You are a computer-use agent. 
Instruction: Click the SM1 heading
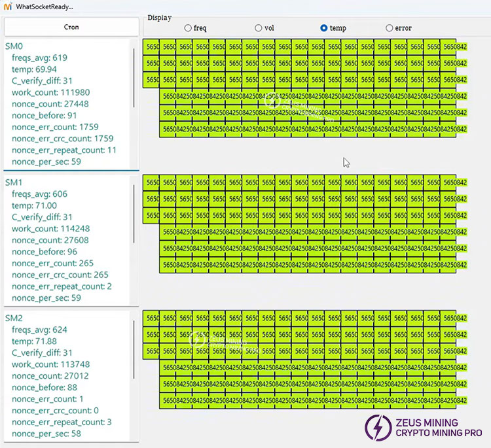pos(14,182)
